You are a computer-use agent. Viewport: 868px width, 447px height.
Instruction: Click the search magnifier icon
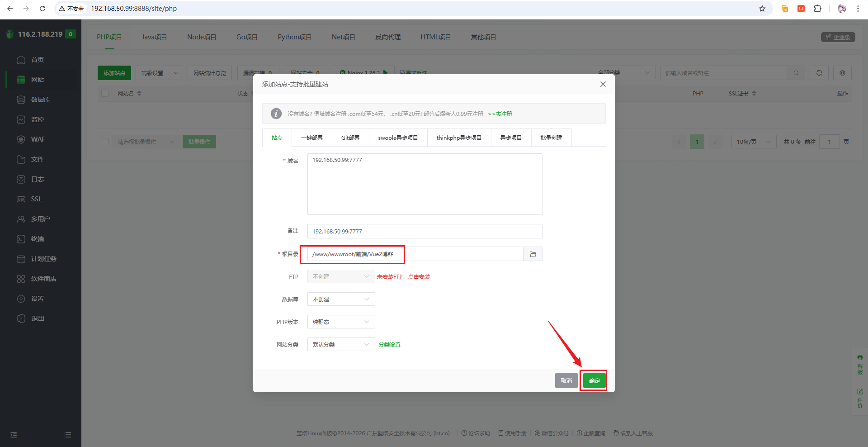pos(796,73)
